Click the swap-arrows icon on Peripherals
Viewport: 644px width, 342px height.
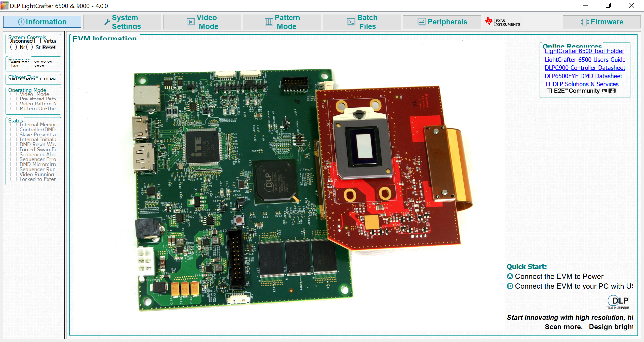pyautogui.click(x=422, y=22)
